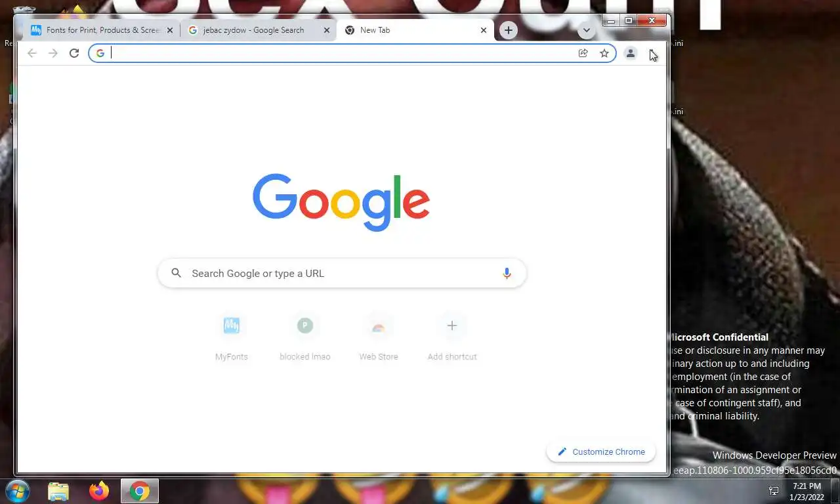Viewport: 840px width, 504px height.
Task: Expand the tab search dropdown chevron
Action: 586,30
